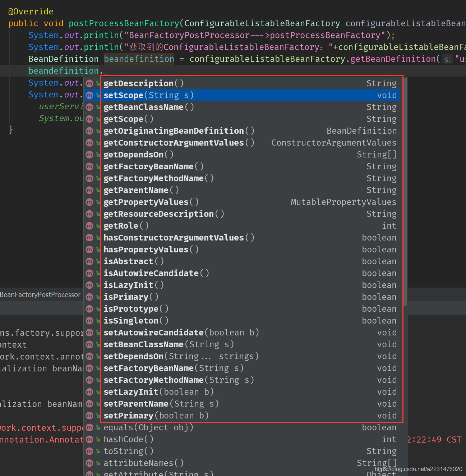Click BeanFactoryPostProcessor breadcrumb label
The image size is (466, 476).
coord(40,295)
